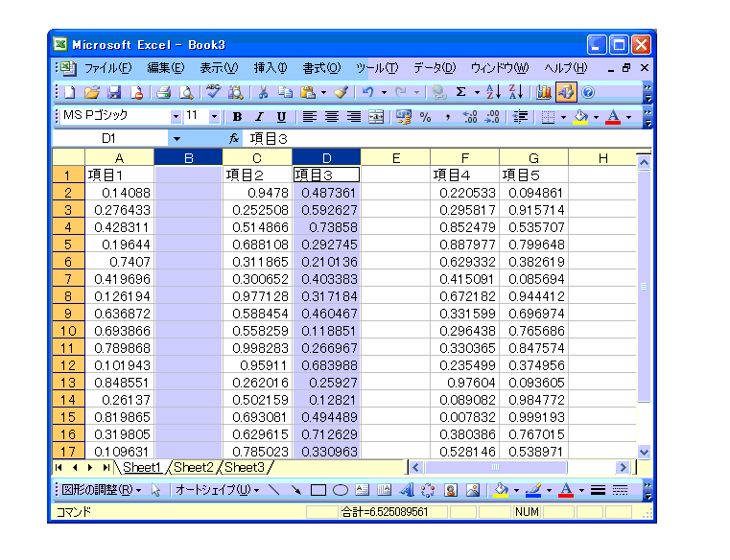The image size is (730, 560).
Task: Expand the AutoSum functions dropdown arrow
Action: 477,93
